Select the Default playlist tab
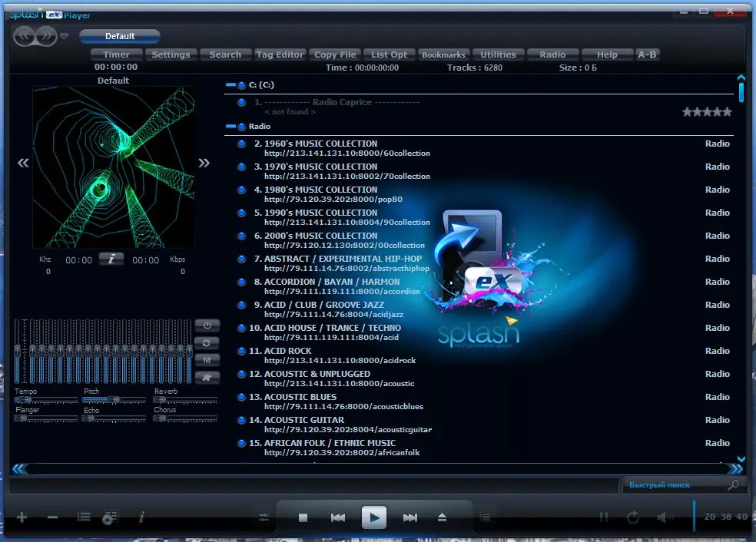This screenshot has height=542, width=756. pos(120,36)
